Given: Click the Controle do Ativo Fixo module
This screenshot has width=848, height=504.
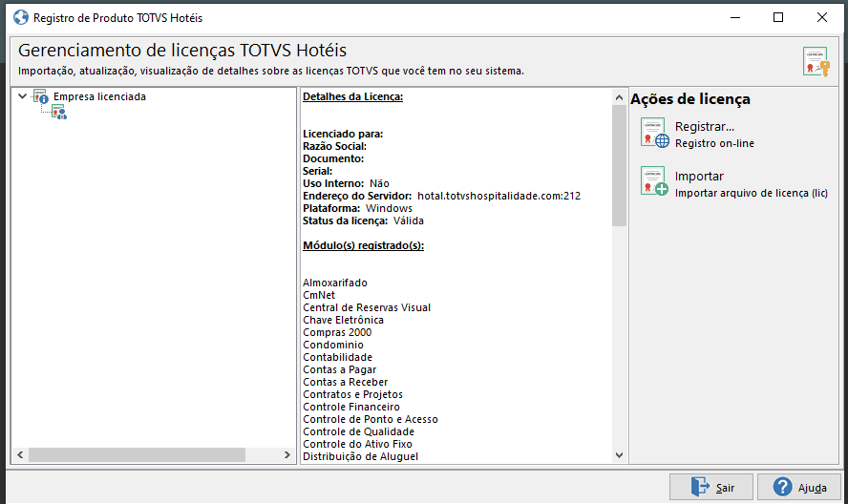Looking at the screenshot, I should pos(357,445).
